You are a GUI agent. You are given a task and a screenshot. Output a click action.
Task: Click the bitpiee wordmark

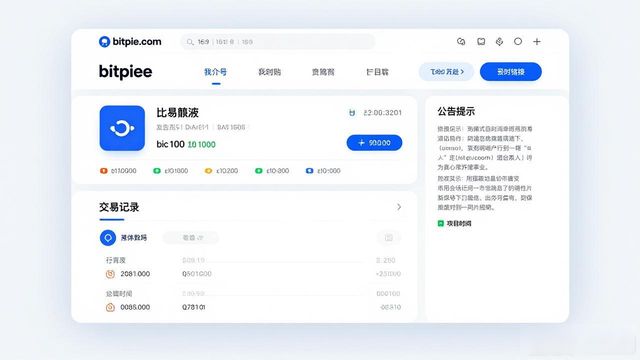(125, 72)
